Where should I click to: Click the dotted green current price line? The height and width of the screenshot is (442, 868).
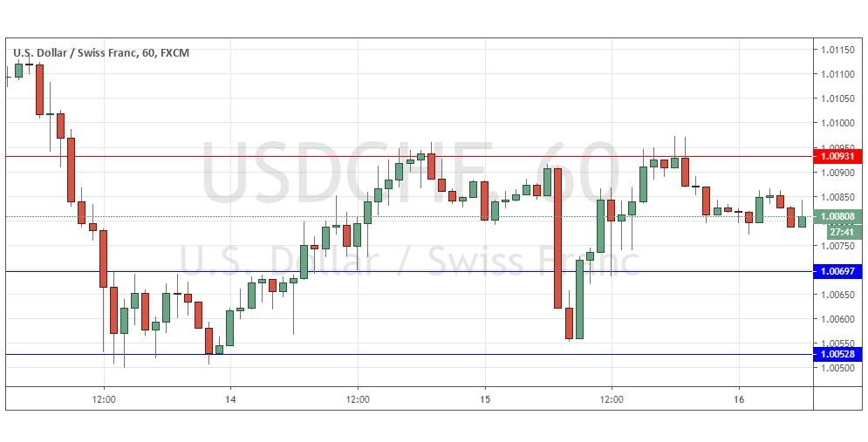[x=262, y=216]
